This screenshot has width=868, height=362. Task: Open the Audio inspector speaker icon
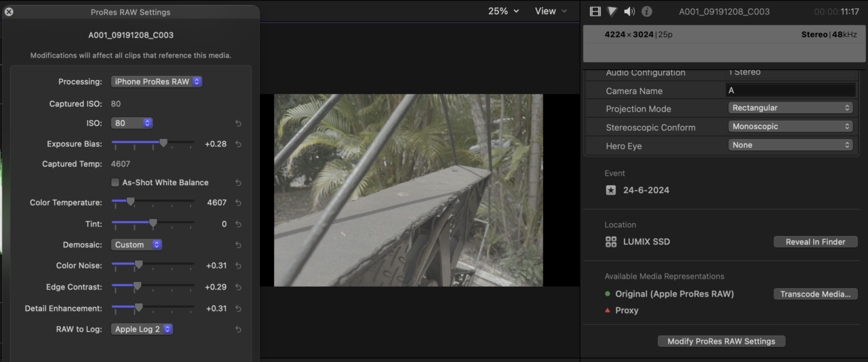(x=629, y=12)
